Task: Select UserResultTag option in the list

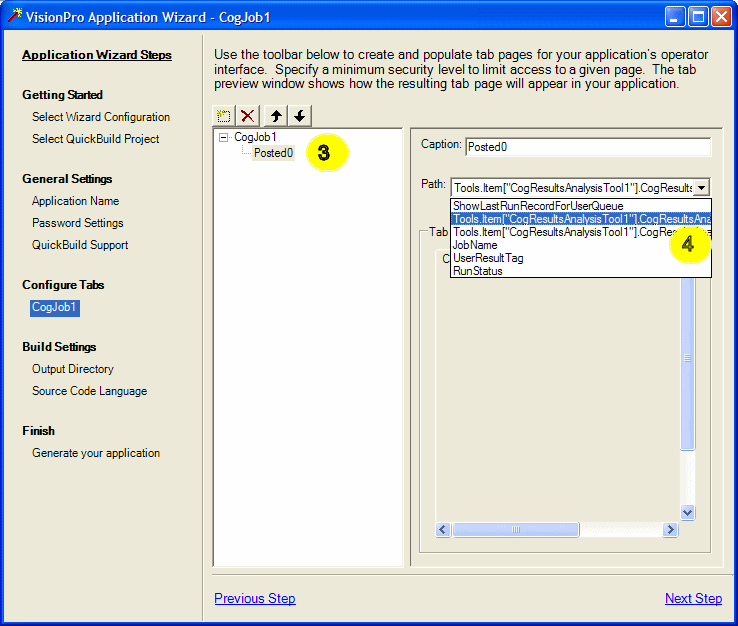Action: tap(488, 258)
